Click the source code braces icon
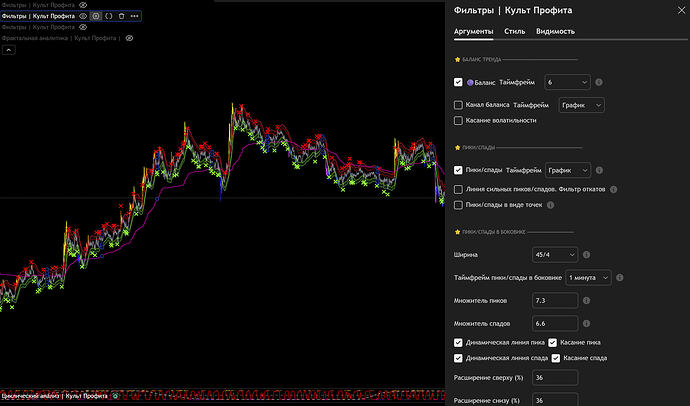This screenshot has height=406, width=690. coord(109,16)
